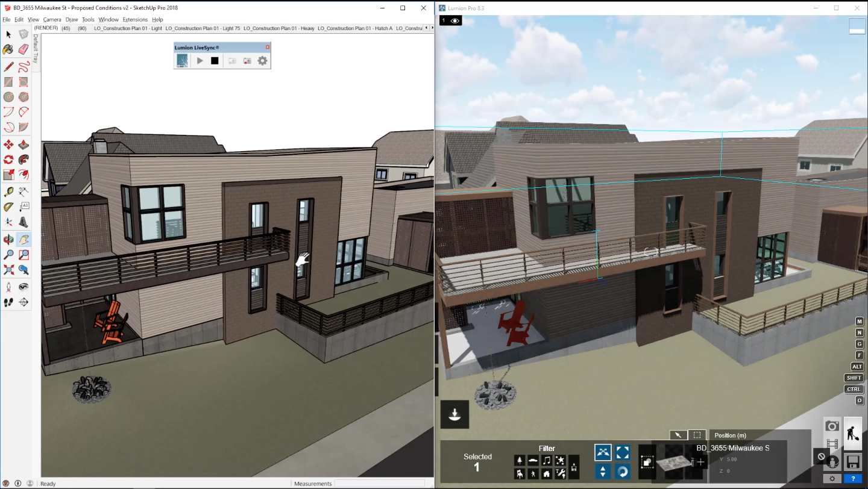
Task: Activate the Push/Pull tool
Action: tap(24, 145)
